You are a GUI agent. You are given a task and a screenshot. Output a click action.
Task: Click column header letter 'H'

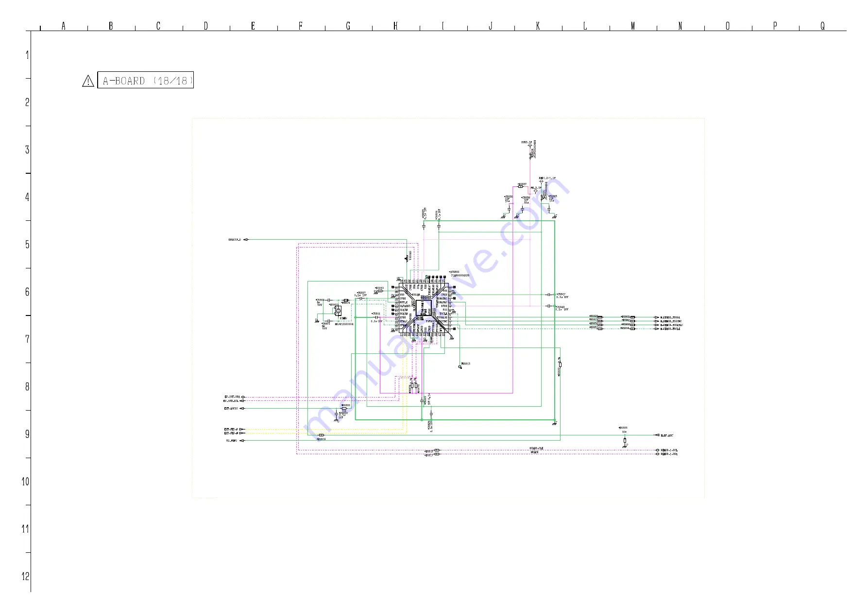[395, 26]
